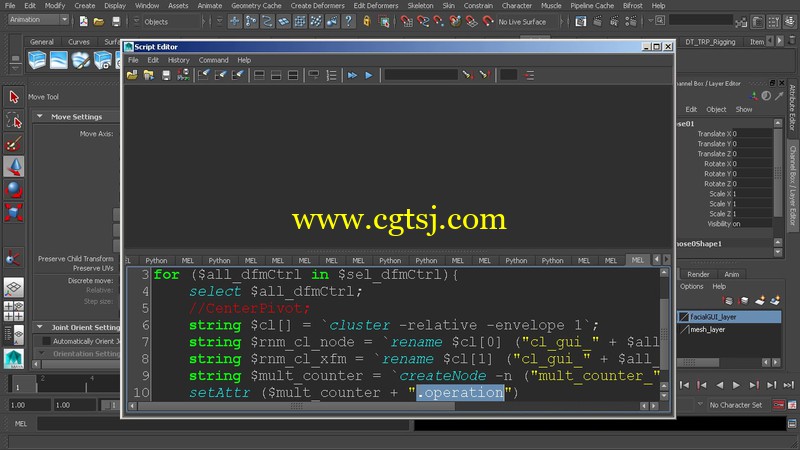800x450 pixels.
Task: Click Source Script folder icon
Action: pos(149,76)
